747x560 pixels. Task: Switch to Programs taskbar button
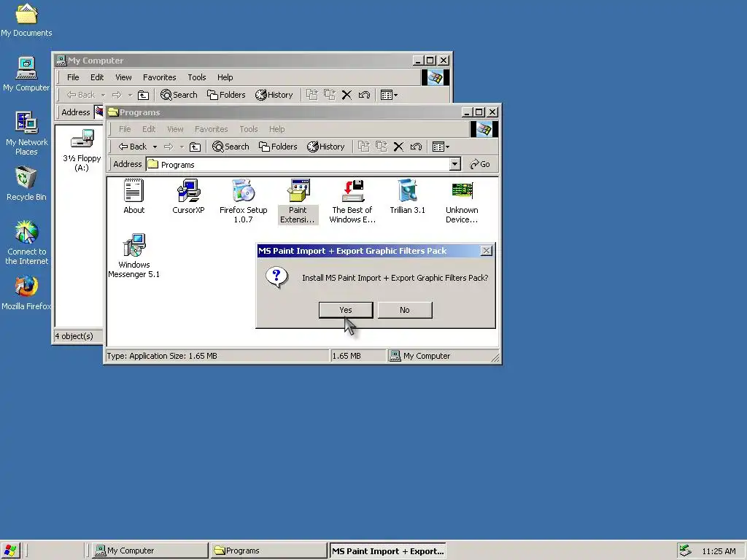(268, 551)
